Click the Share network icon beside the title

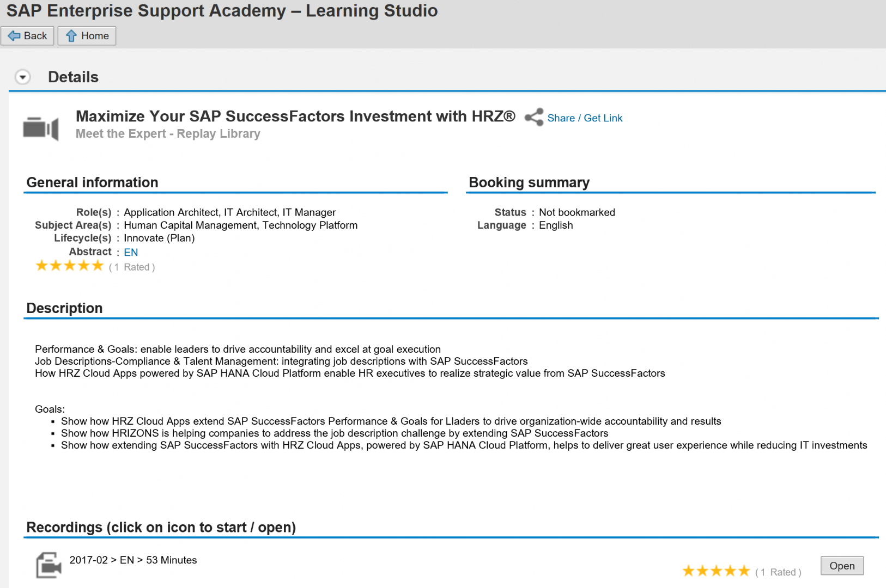[x=533, y=117]
